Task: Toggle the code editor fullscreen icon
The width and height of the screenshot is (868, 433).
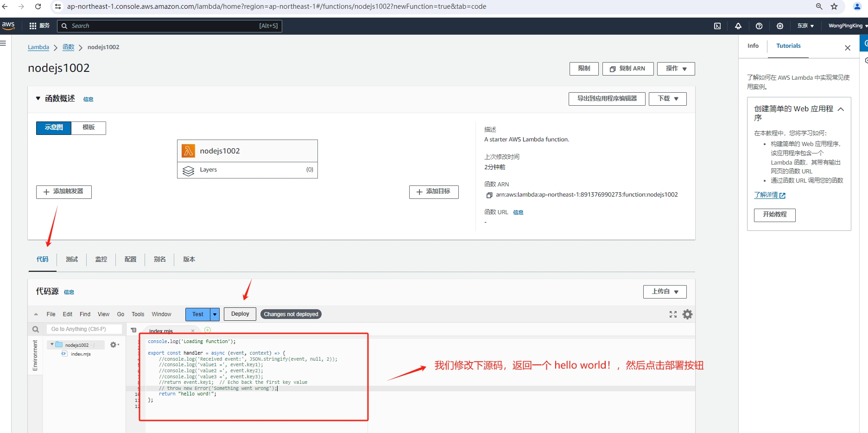Action: click(673, 314)
